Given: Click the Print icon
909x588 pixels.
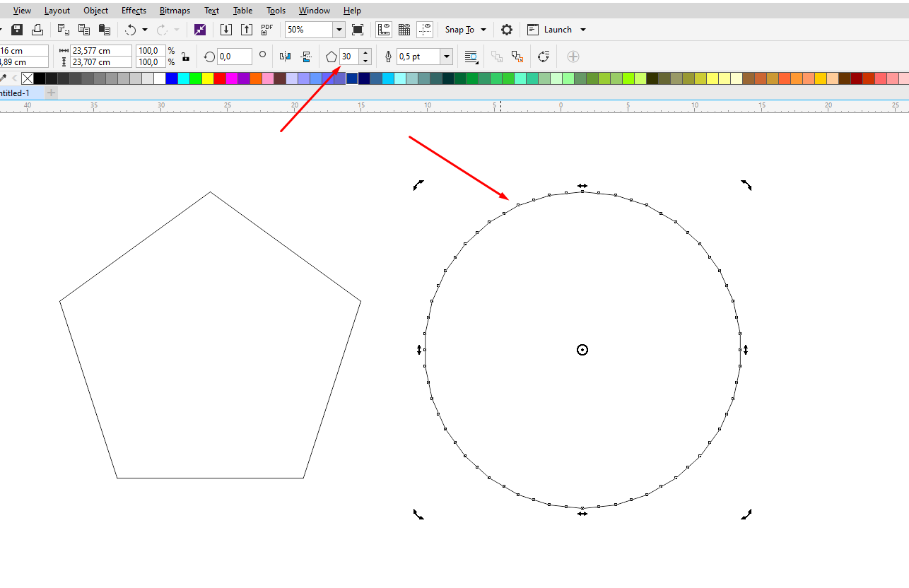Looking at the screenshot, I should pyautogui.click(x=37, y=30).
